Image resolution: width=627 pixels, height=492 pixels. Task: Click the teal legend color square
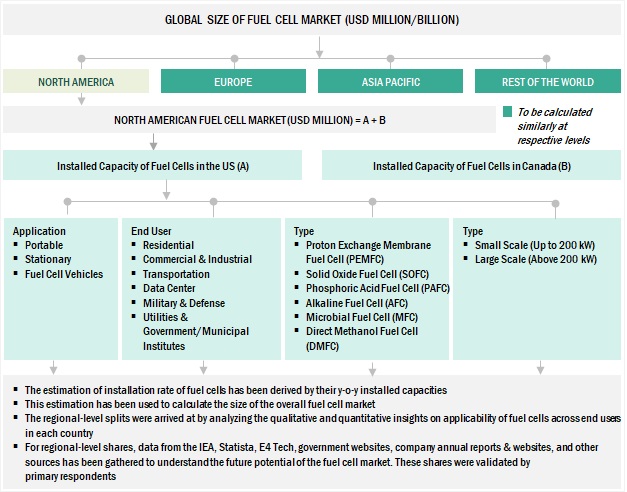tap(509, 113)
